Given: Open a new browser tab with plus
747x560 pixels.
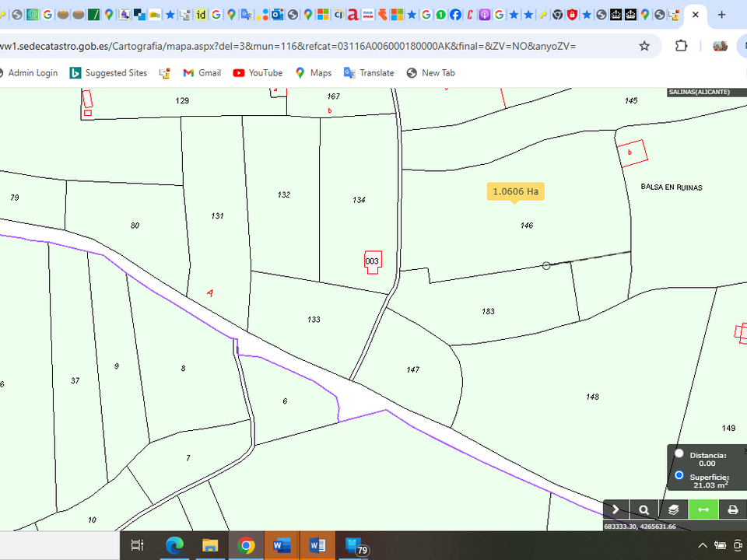Looking at the screenshot, I should 721,15.
